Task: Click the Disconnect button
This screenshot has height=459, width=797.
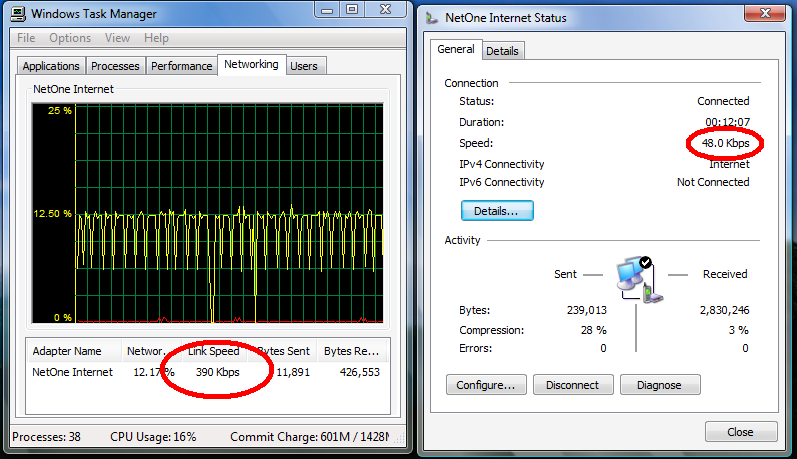Action: click(573, 385)
